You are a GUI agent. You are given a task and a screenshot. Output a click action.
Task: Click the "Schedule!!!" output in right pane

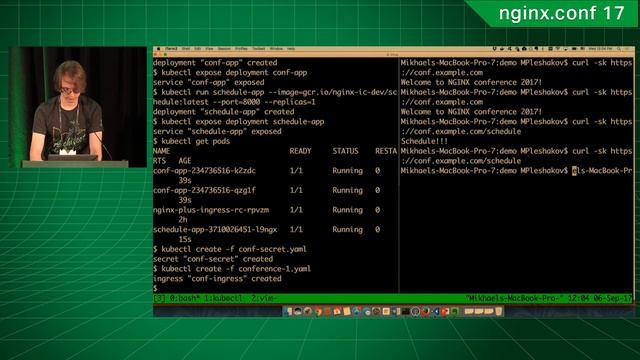pyautogui.click(x=424, y=141)
